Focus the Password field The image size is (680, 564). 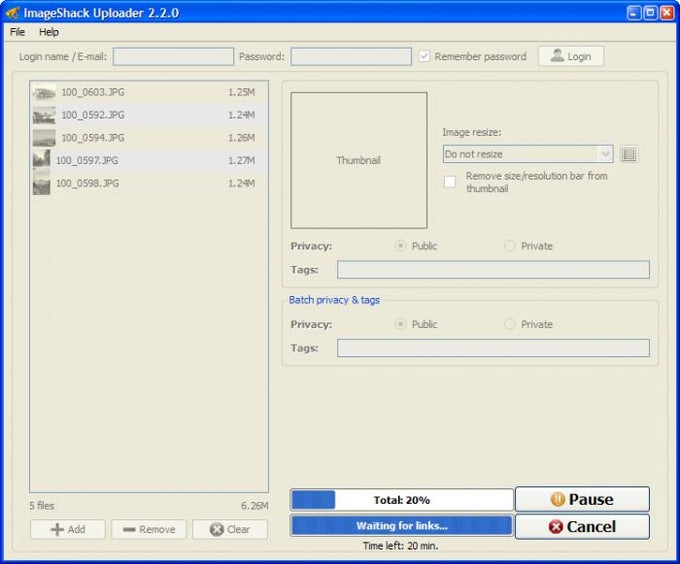[351, 57]
